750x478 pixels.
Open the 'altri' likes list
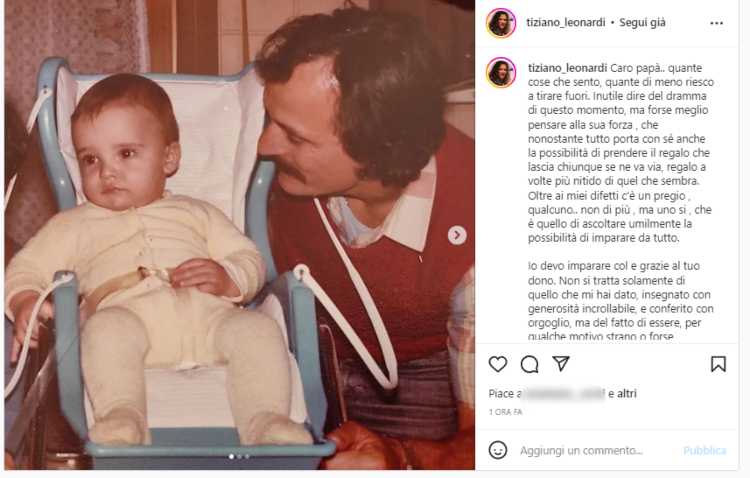point(627,394)
